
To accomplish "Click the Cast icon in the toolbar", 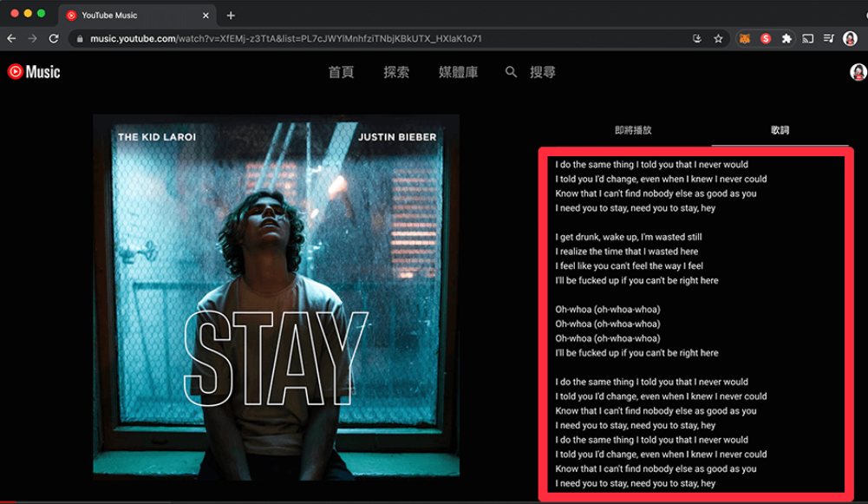I will click(807, 38).
